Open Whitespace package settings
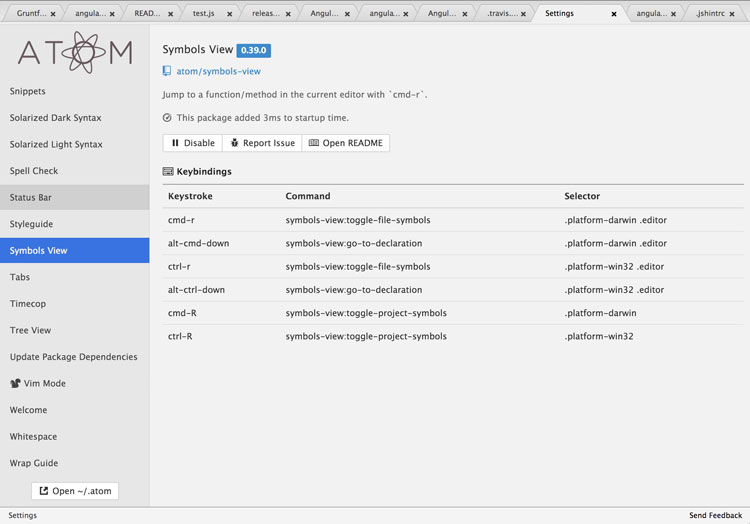This screenshot has height=524, width=750. 75,437
